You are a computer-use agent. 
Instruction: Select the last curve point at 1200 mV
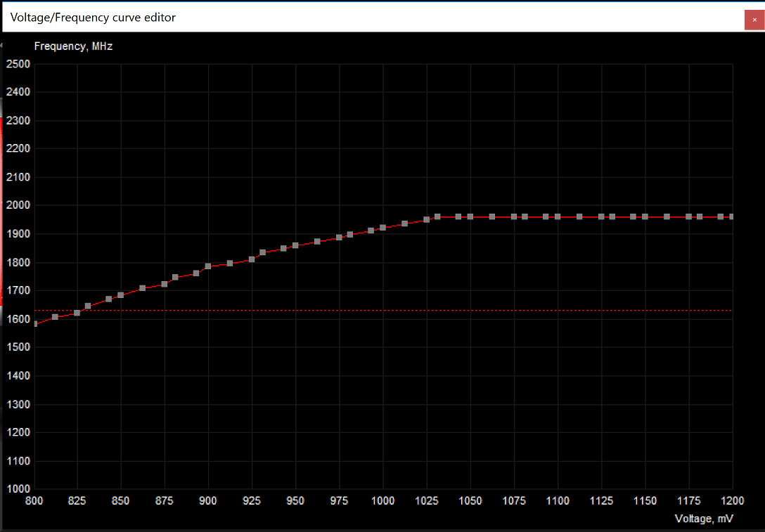pos(732,216)
